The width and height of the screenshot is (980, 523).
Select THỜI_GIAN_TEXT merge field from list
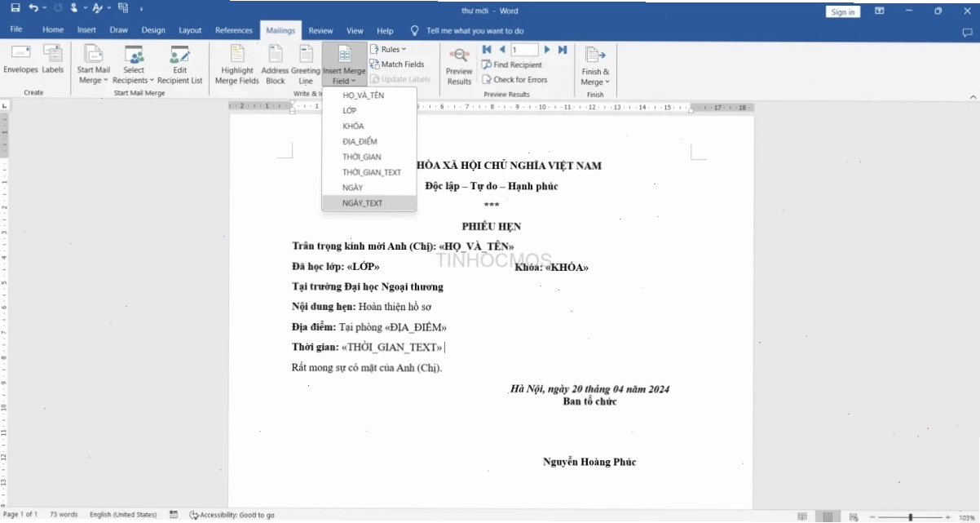[x=369, y=172]
